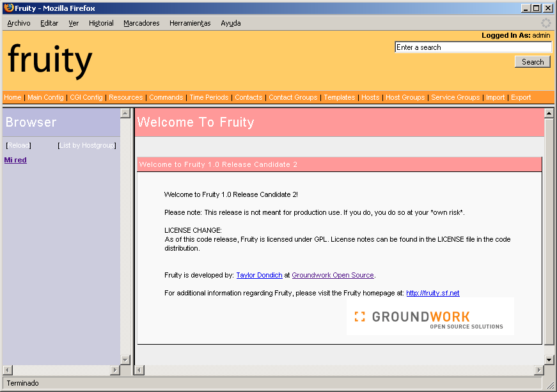
Task: Open the Service Groups section
Action: [455, 97]
